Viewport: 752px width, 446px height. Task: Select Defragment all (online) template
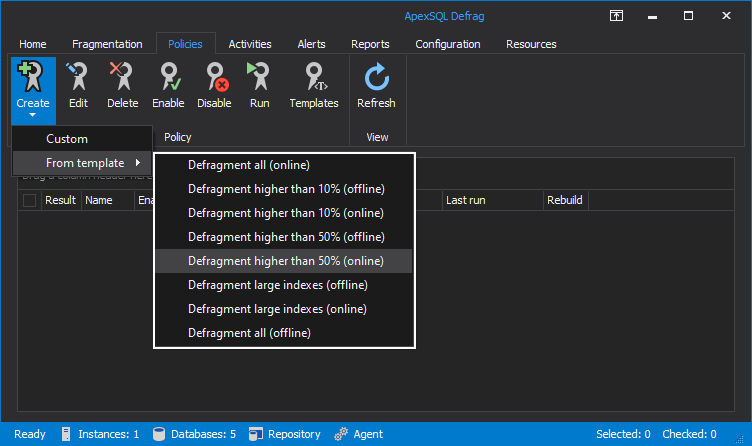(284, 165)
